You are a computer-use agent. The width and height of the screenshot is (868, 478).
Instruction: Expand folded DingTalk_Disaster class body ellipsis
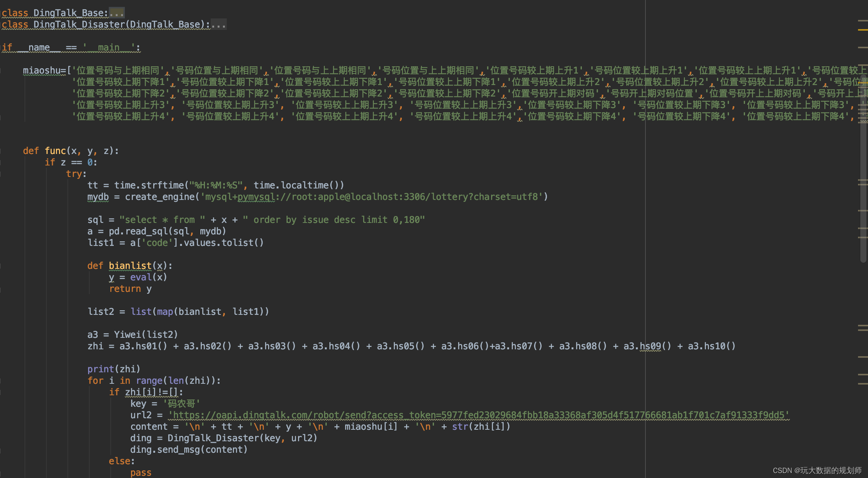click(218, 25)
